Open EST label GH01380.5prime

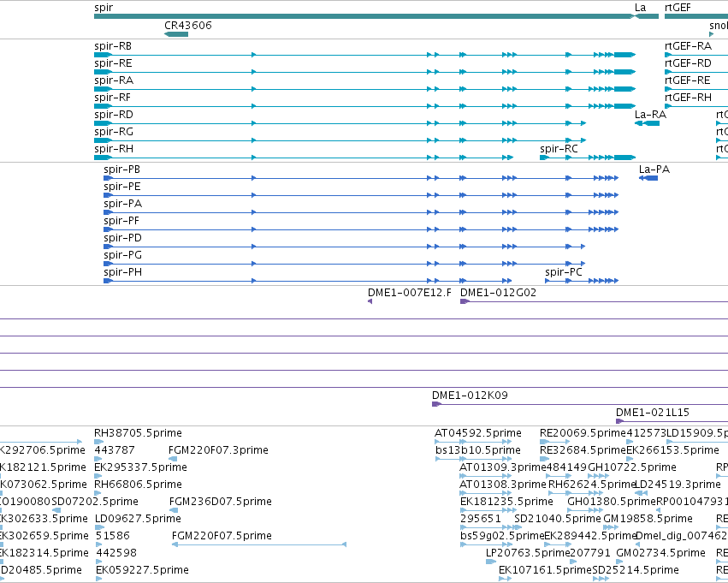click(612, 502)
